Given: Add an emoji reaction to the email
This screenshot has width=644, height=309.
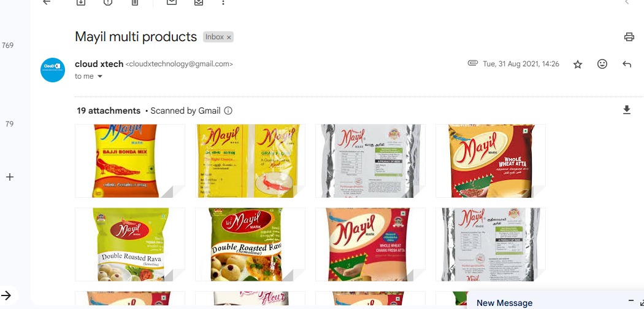Looking at the screenshot, I should [602, 64].
